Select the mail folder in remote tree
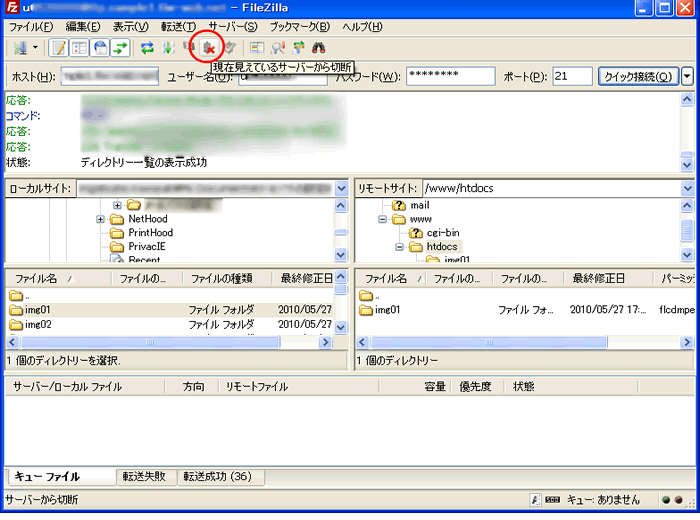700x520 pixels. (420, 205)
